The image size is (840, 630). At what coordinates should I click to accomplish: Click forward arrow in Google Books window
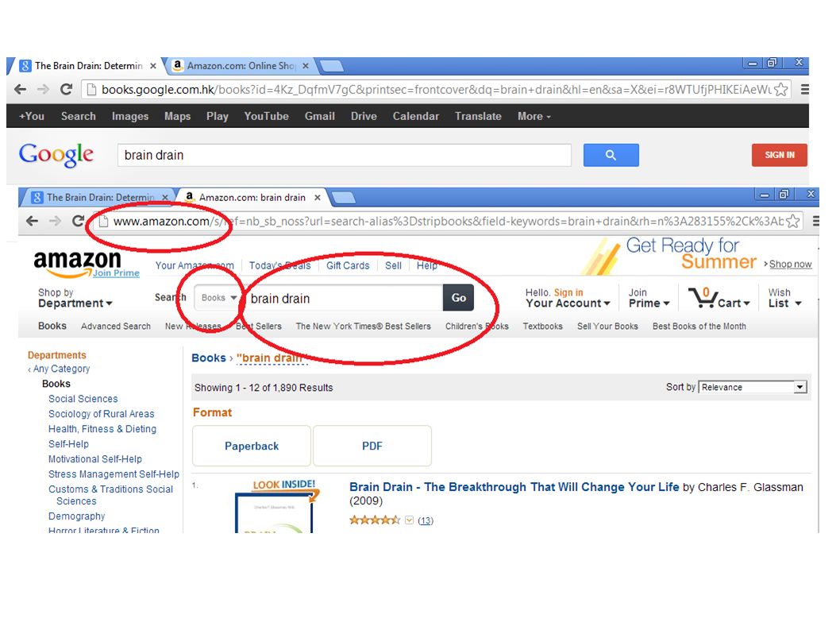(44, 90)
